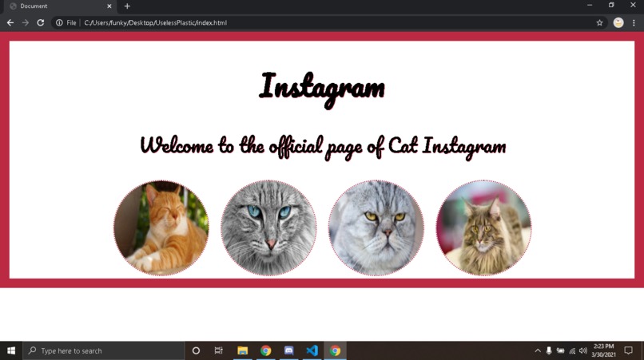Screen dimensions: 644x360
Task: Reload the page with the refresh icon
Action: tap(40, 23)
